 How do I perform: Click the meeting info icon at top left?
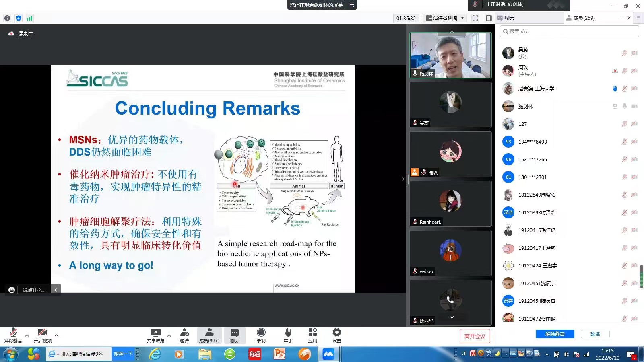(x=7, y=18)
